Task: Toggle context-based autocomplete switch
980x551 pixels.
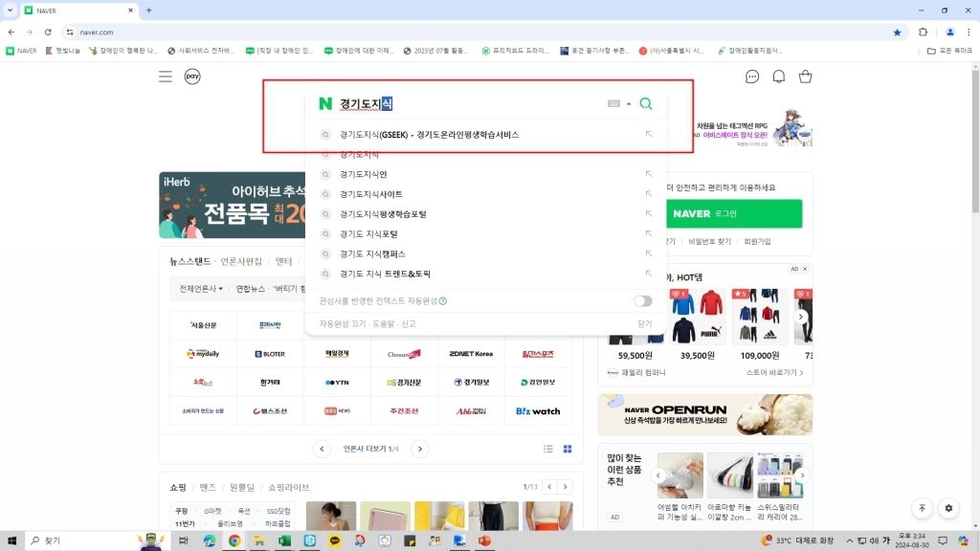Action: (643, 300)
